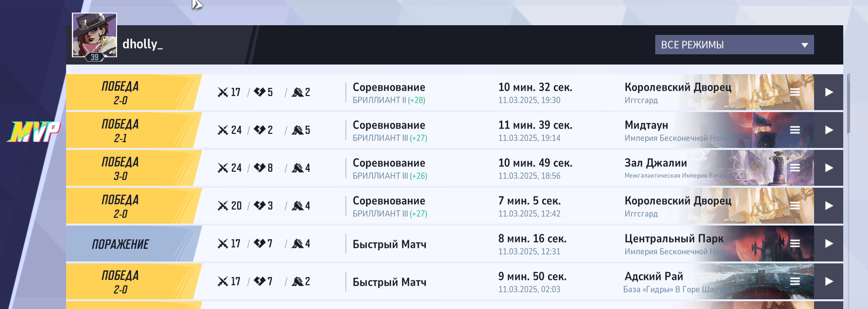Select the Победа 2-1 match result
The image size is (868, 309).
point(120,130)
